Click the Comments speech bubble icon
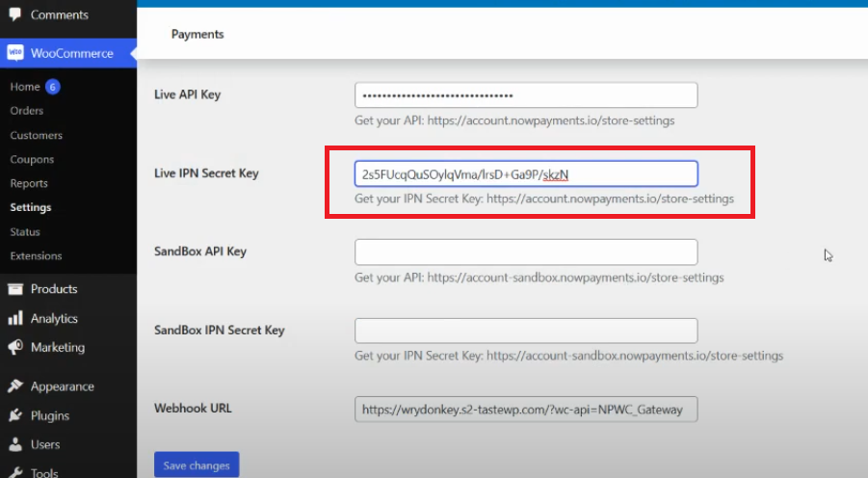The width and height of the screenshot is (868, 478). click(x=15, y=14)
